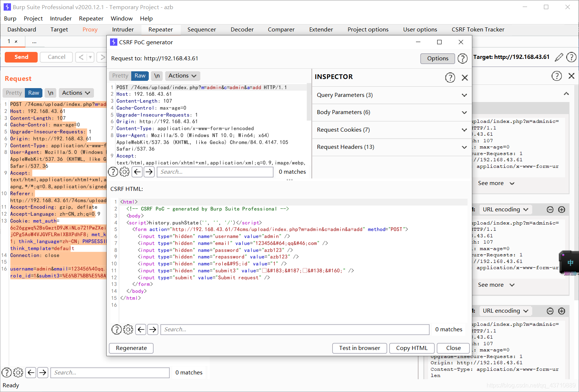Open first URL encoding dropdown
579x392 pixels.
pos(506,210)
